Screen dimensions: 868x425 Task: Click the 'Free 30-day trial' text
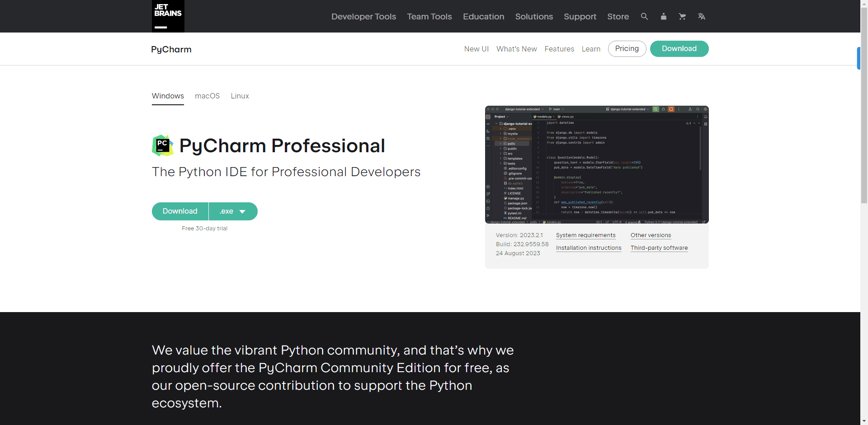[204, 229]
